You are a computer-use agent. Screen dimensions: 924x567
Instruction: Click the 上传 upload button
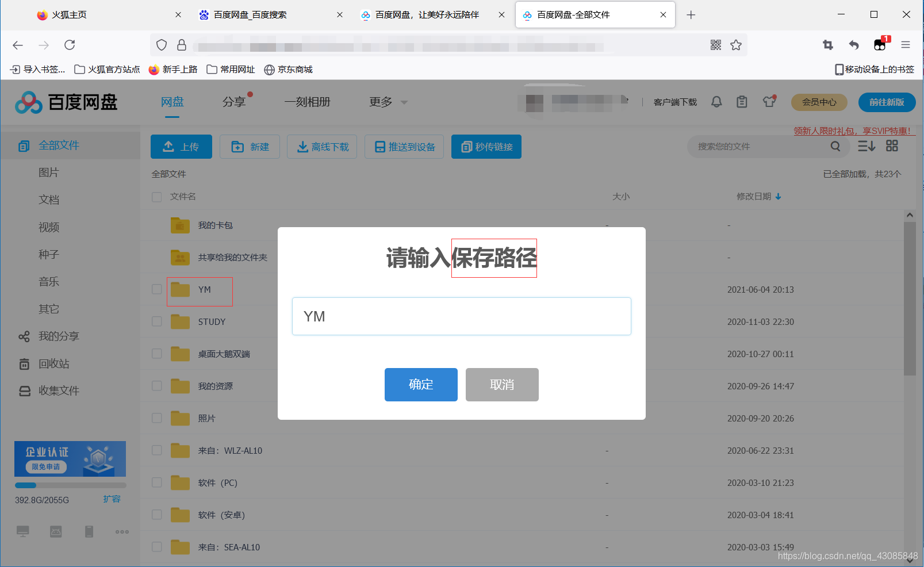(181, 147)
